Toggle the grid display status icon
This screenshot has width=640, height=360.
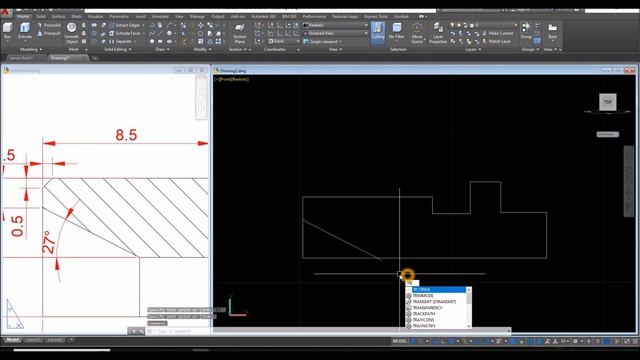(x=413, y=341)
